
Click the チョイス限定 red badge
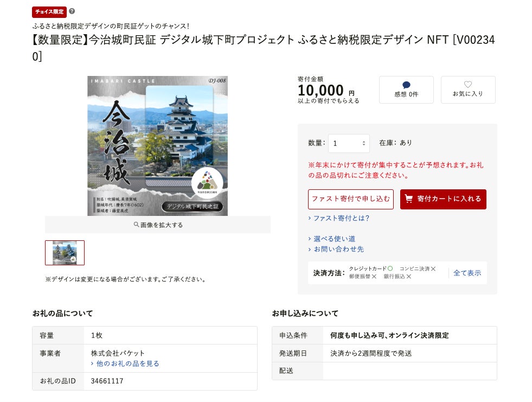click(49, 11)
